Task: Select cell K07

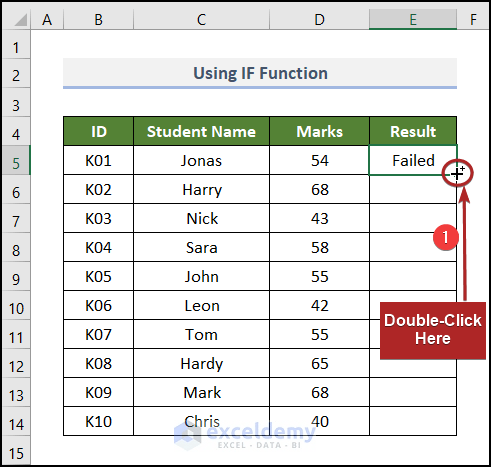Action: pos(98,334)
